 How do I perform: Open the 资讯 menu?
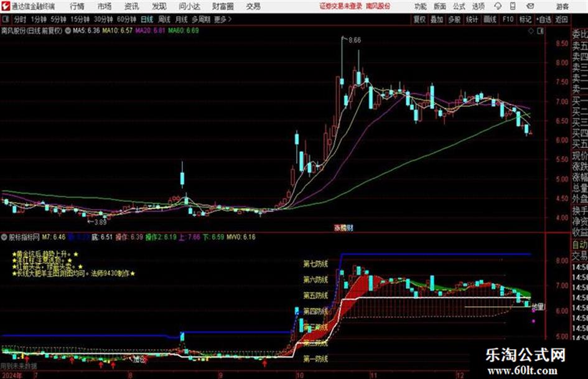tap(132, 6)
